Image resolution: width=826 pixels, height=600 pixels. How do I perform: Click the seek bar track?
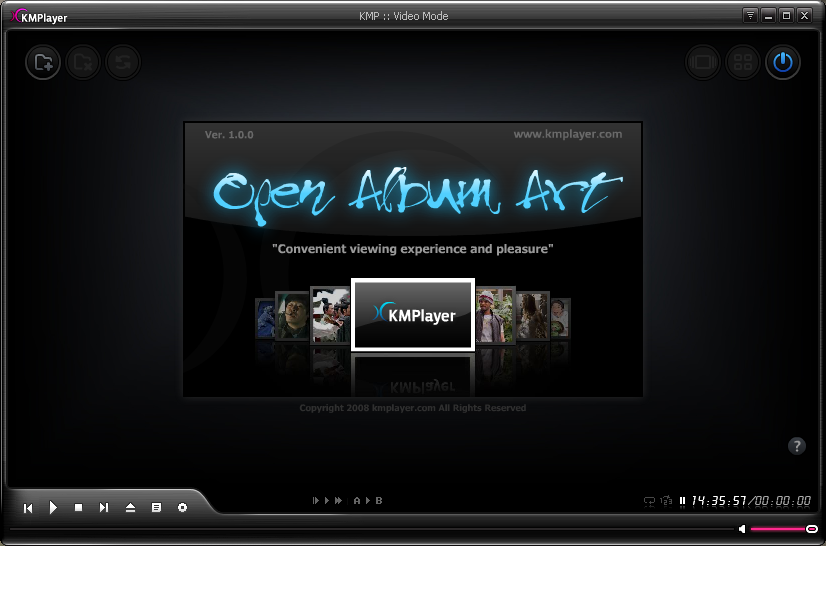tap(371, 529)
